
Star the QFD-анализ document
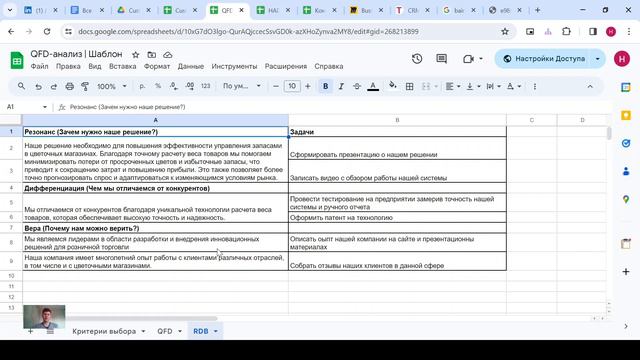click(136, 55)
